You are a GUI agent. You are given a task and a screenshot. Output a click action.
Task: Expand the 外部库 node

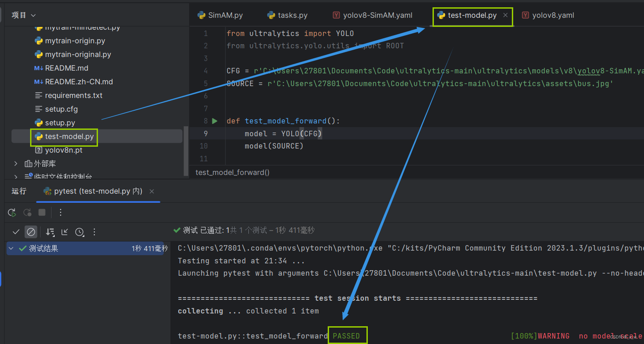tap(16, 164)
